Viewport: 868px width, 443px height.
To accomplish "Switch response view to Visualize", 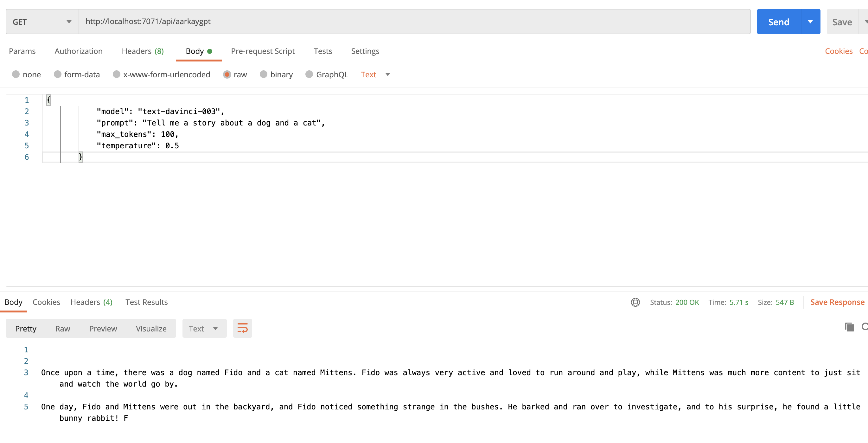I will [x=151, y=328].
